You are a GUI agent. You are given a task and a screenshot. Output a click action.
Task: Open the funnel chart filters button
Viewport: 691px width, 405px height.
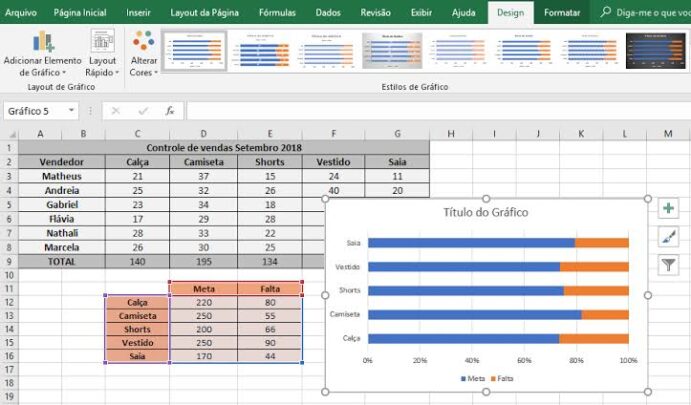pos(668,265)
